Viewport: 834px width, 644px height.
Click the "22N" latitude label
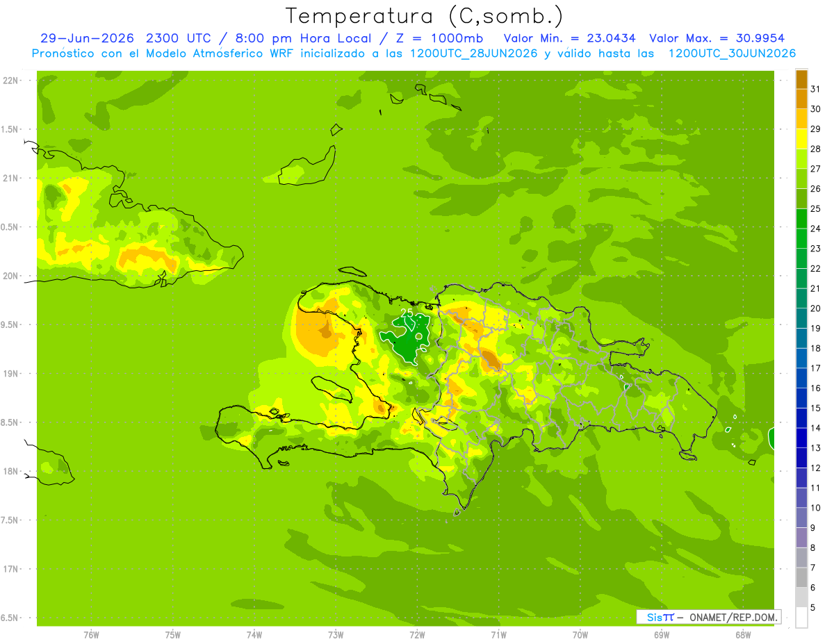11,81
